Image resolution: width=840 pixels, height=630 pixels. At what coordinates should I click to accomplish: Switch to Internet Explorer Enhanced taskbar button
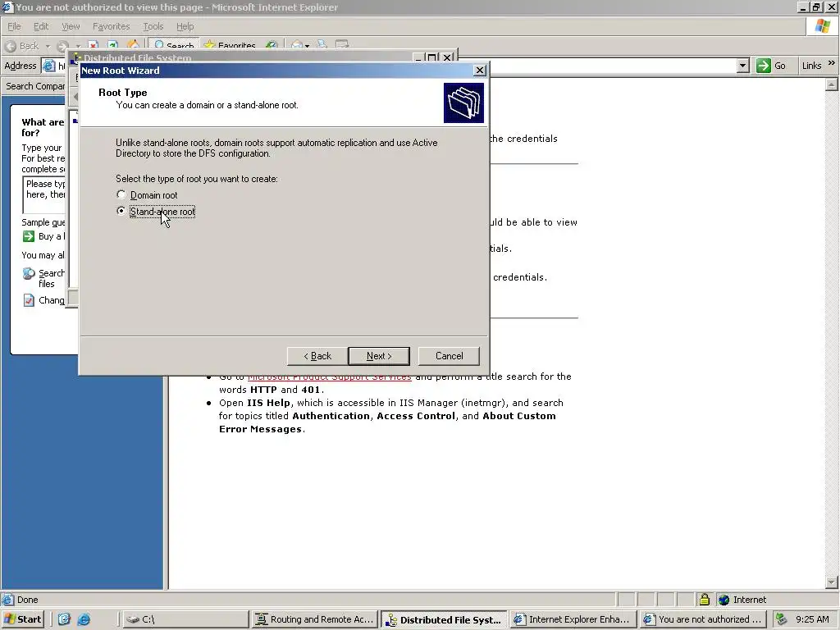pyautogui.click(x=573, y=619)
